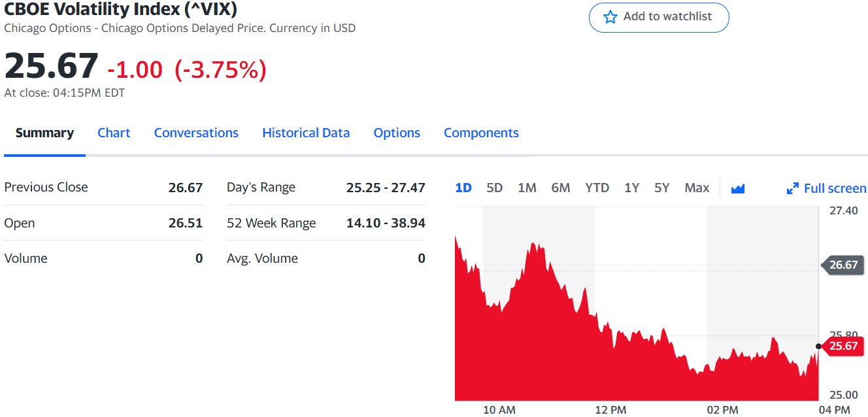Click the 26.67 previous close chart marker
The height and width of the screenshot is (417, 868).
[842, 265]
